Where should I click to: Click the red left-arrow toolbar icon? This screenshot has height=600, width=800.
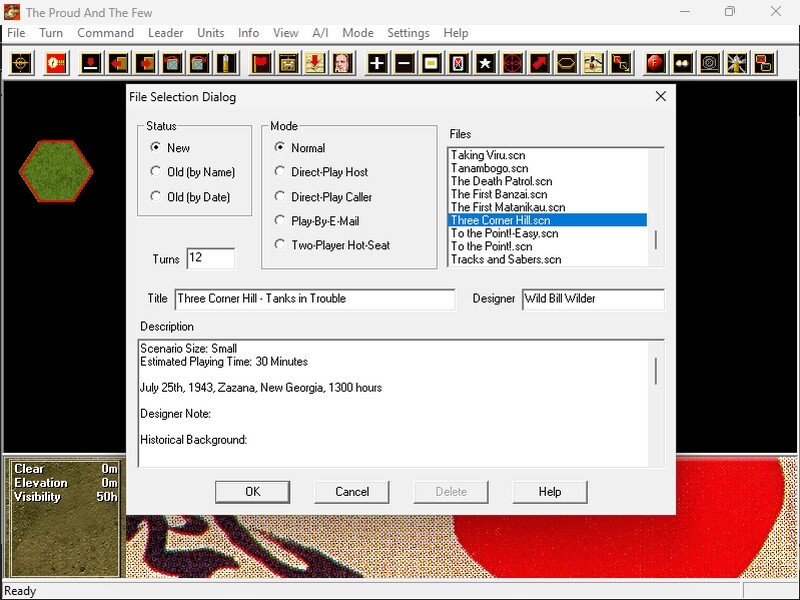point(118,63)
